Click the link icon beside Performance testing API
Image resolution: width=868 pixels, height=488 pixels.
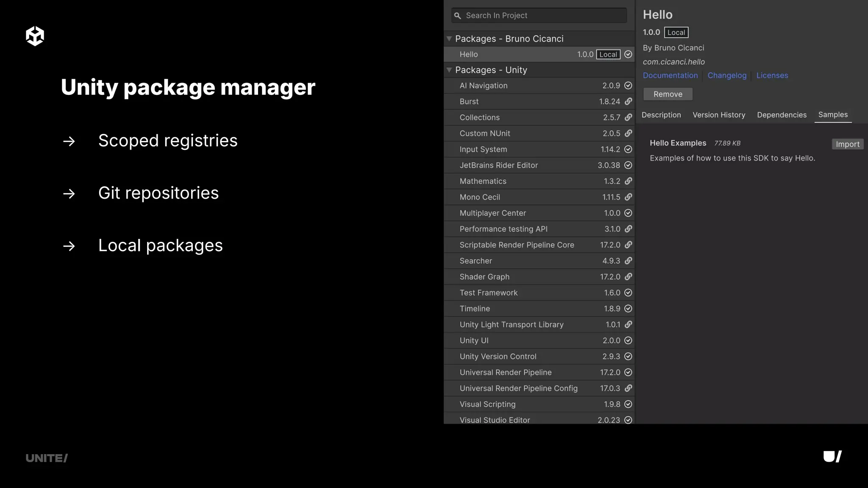[628, 229]
